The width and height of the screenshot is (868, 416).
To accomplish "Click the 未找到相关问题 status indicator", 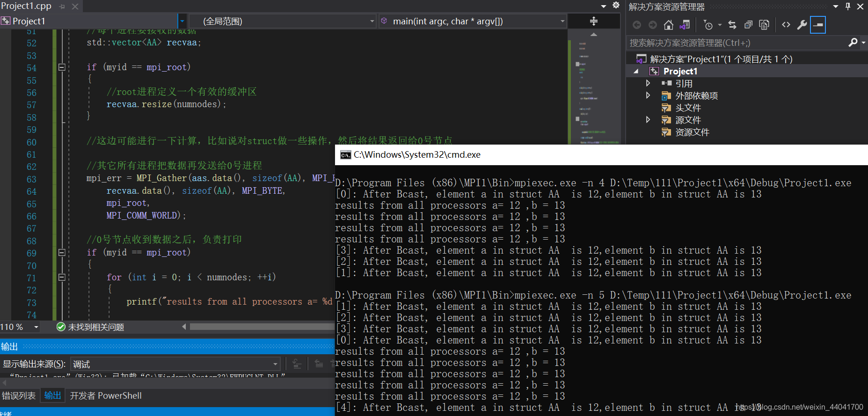I will [x=90, y=327].
